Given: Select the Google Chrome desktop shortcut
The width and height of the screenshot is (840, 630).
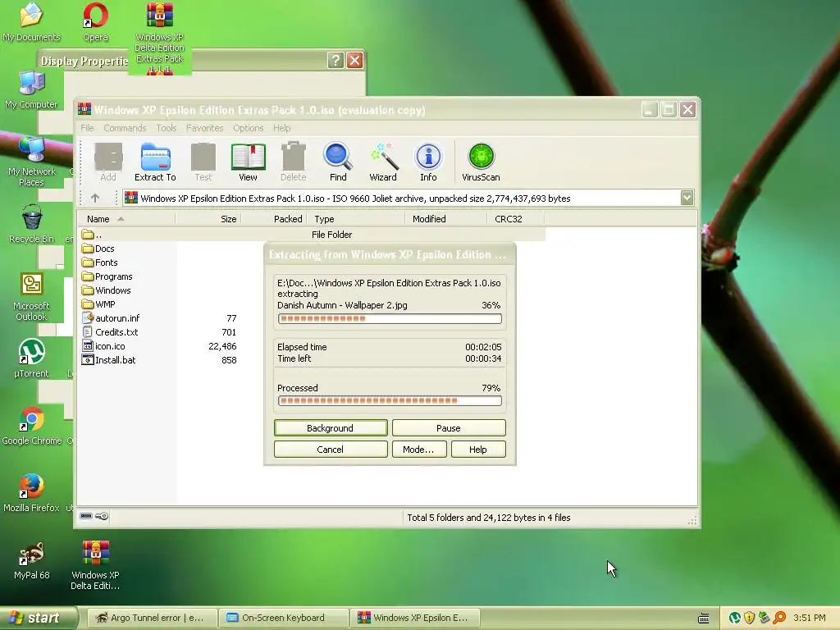Looking at the screenshot, I should coord(32,426).
